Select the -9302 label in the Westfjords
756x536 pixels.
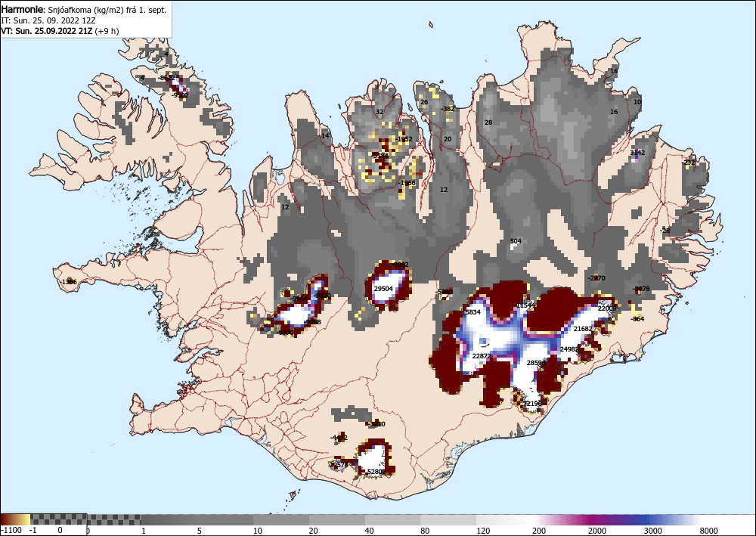pos(180,95)
